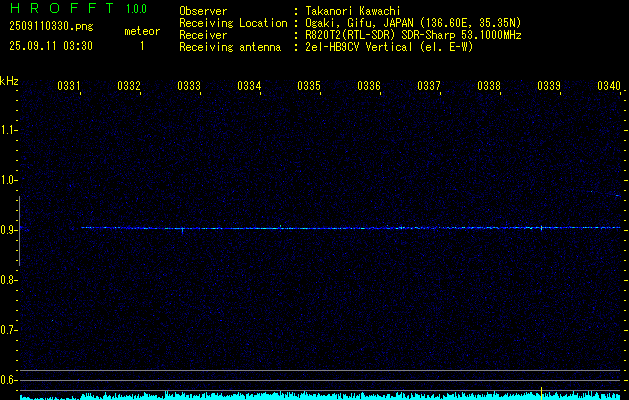Click time marker 0333

click(x=189, y=86)
